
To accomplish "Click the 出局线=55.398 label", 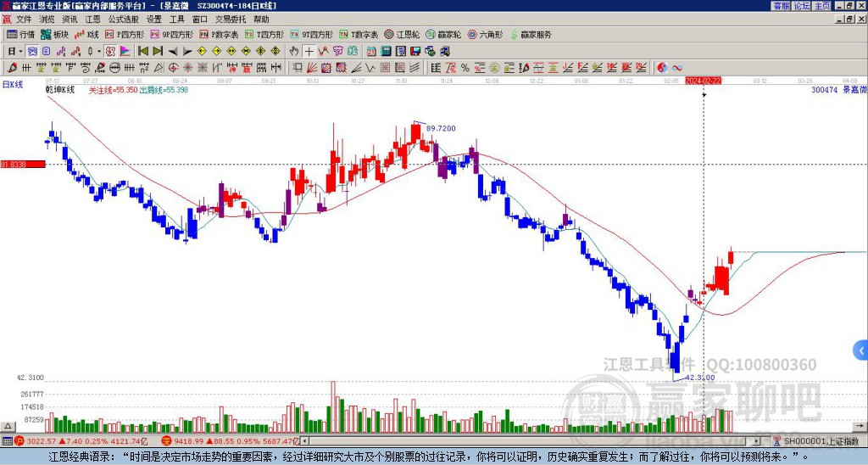I will coord(164,90).
